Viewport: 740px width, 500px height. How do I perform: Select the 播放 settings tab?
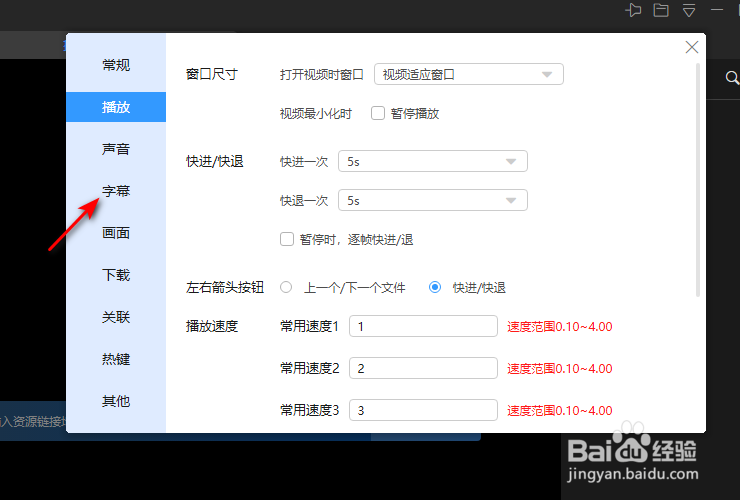[116, 107]
